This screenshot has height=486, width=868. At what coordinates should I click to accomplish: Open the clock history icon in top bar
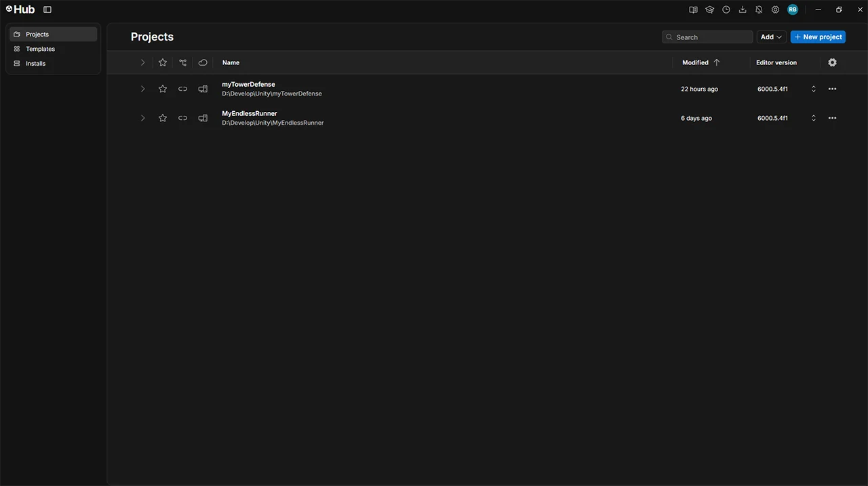pos(726,9)
